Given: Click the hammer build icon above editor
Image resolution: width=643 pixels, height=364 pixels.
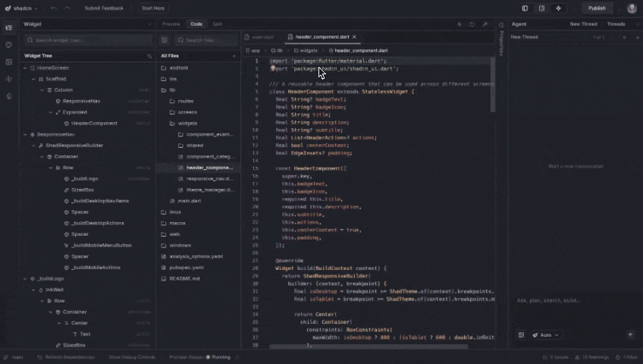Looking at the screenshot, I should 485,24.
